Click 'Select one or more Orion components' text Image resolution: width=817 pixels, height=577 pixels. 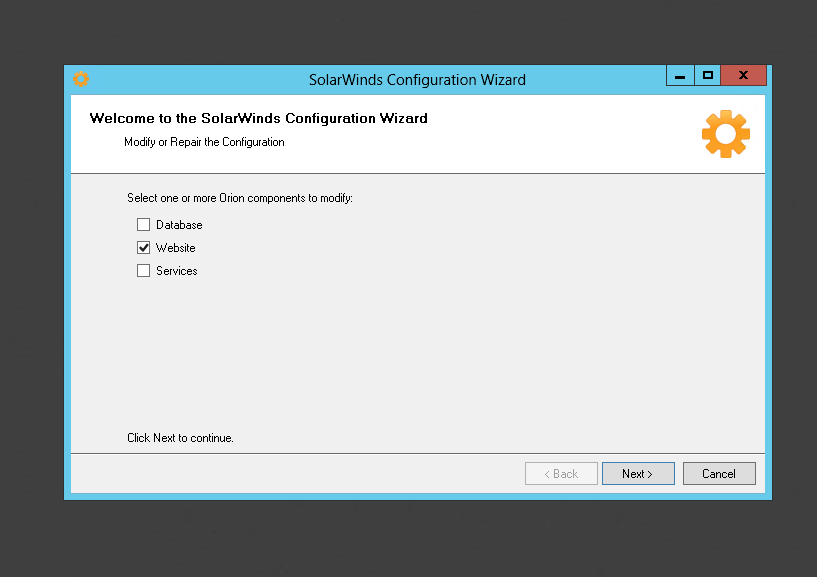[240, 198]
